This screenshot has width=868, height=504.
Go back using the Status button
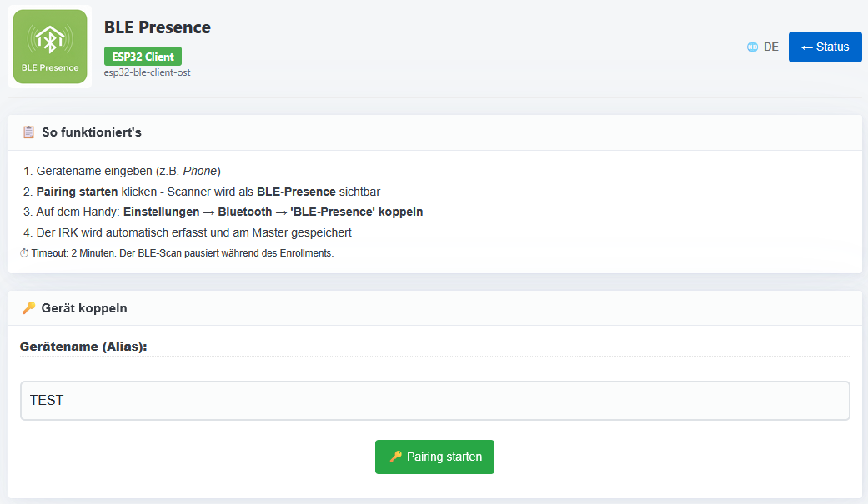[x=825, y=47]
